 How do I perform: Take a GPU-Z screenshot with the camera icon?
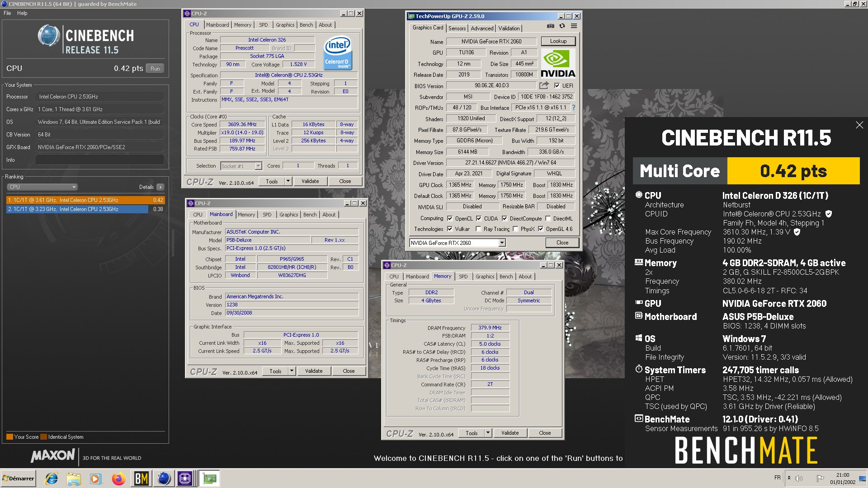tap(550, 26)
